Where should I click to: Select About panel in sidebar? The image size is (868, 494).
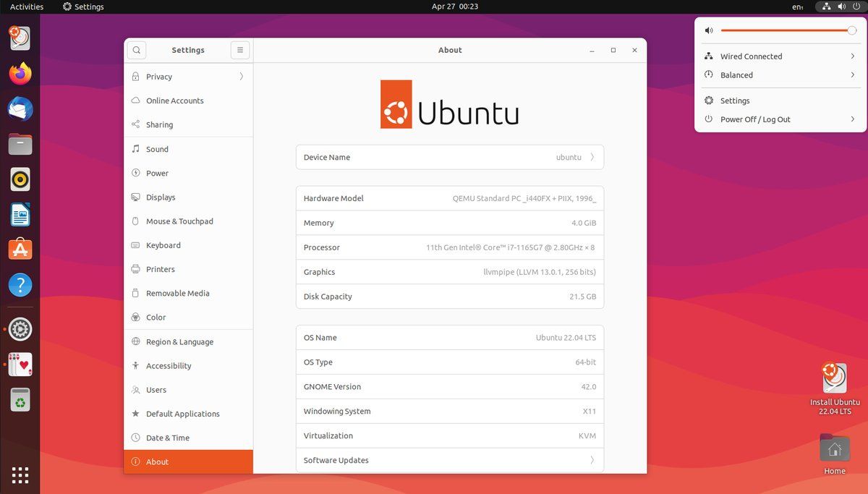189,461
